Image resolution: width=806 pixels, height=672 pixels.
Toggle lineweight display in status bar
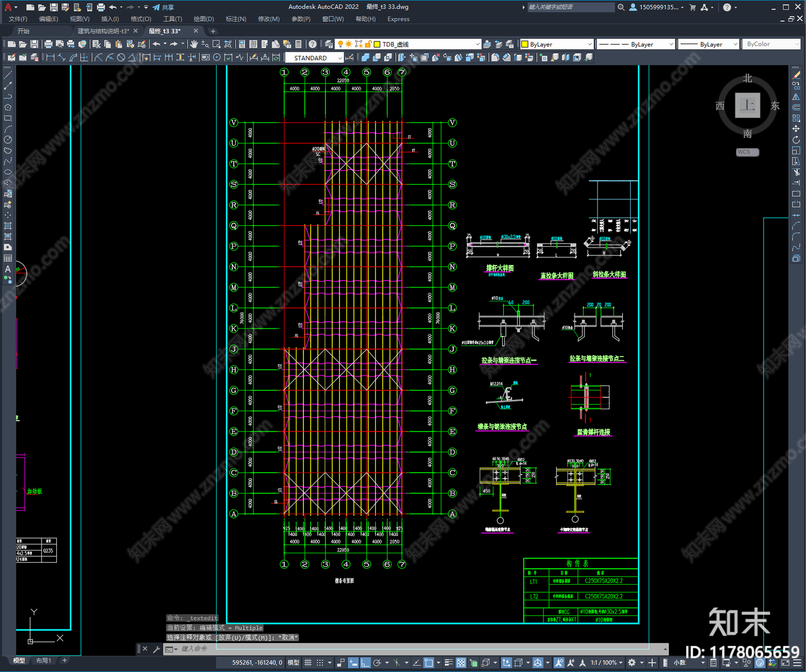[x=448, y=662]
